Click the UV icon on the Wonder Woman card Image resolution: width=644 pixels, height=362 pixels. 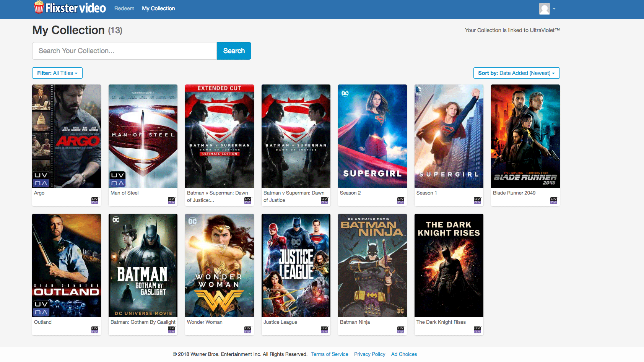tap(247, 329)
